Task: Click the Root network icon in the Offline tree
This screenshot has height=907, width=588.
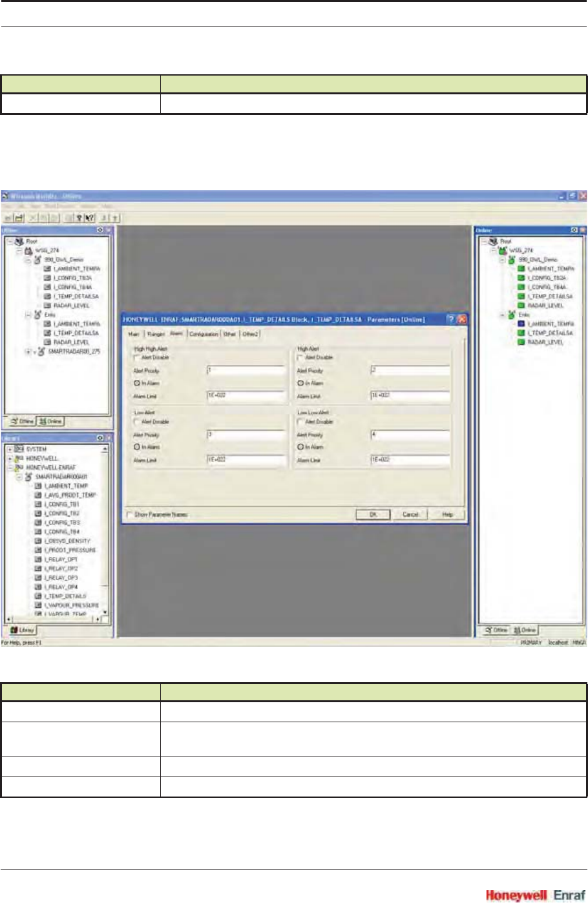Action: [x=19, y=241]
